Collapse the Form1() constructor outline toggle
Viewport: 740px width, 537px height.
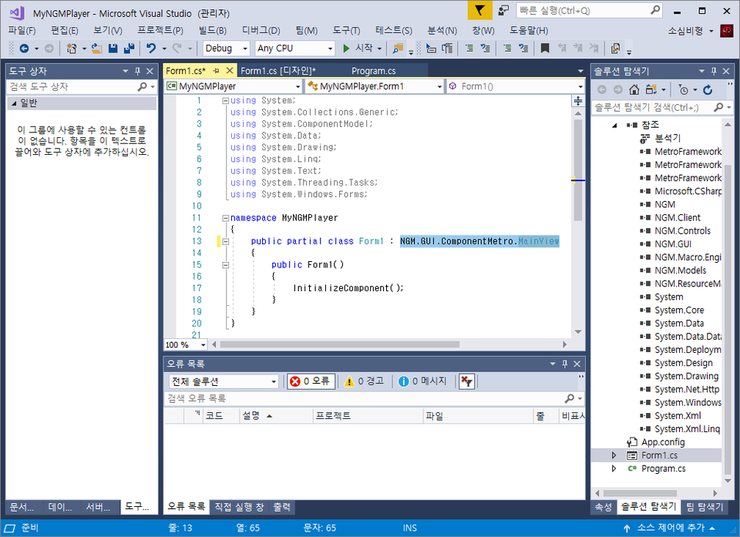coord(226,265)
